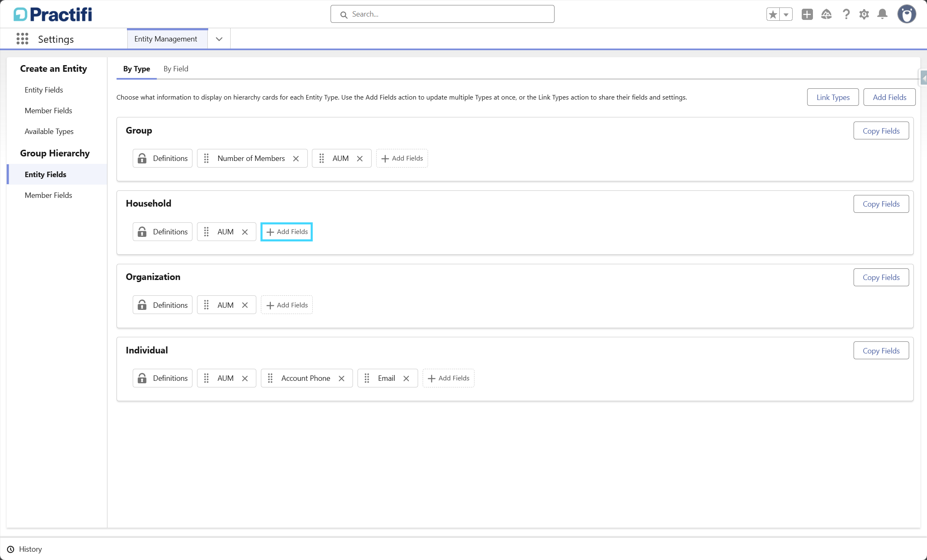
Task: Click Add Fields in the Group card
Action: click(x=402, y=158)
